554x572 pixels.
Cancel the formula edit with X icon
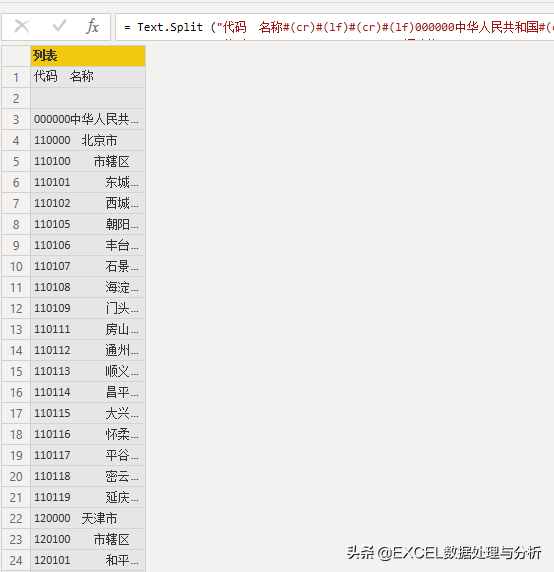(22, 27)
